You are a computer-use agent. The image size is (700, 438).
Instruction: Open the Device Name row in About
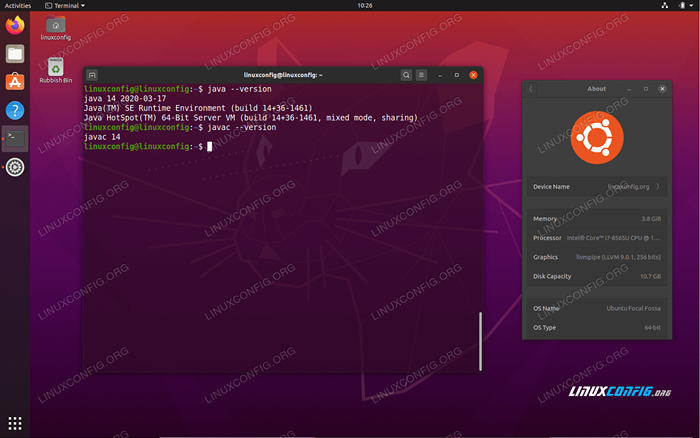click(x=597, y=187)
